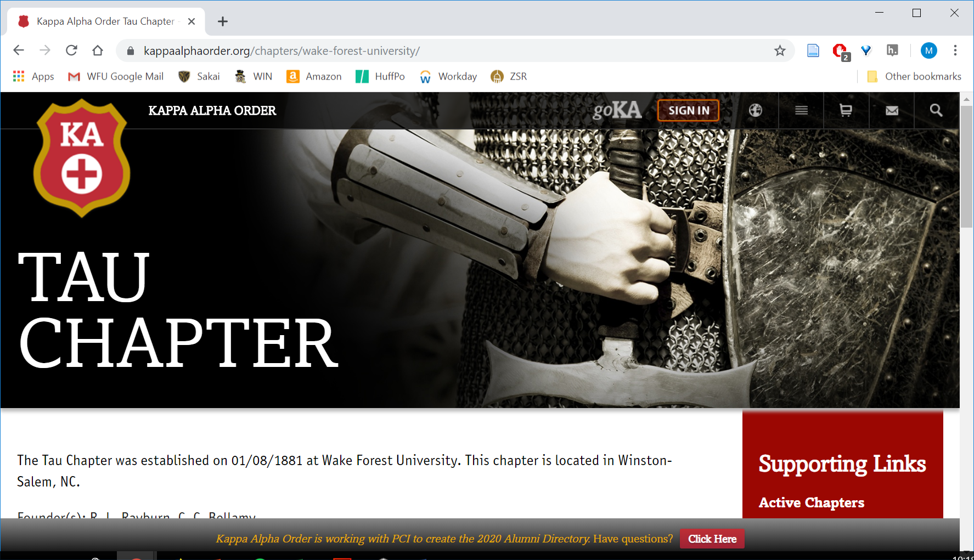Click the SIGN IN button
Image resolution: width=974 pixels, height=560 pixels.
tap(689, 110)
